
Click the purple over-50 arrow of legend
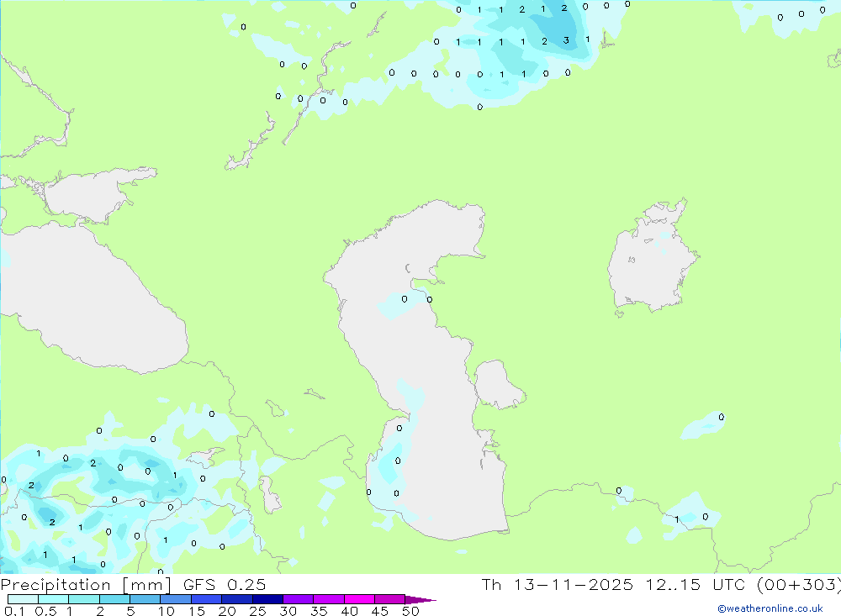420,600
